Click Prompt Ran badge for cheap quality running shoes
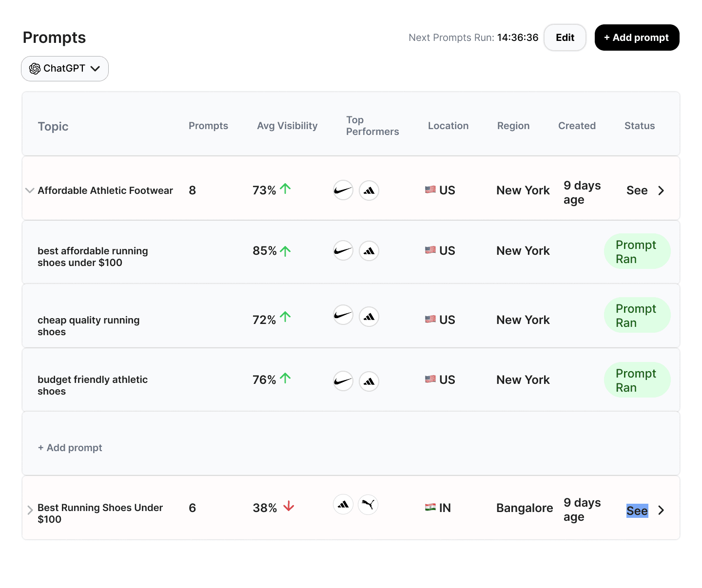This screenshot has width=702, height=588. coord(637,315)
